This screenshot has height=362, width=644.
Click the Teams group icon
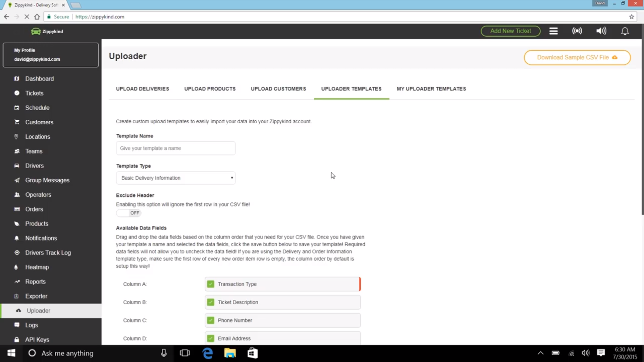coord(17,151)
